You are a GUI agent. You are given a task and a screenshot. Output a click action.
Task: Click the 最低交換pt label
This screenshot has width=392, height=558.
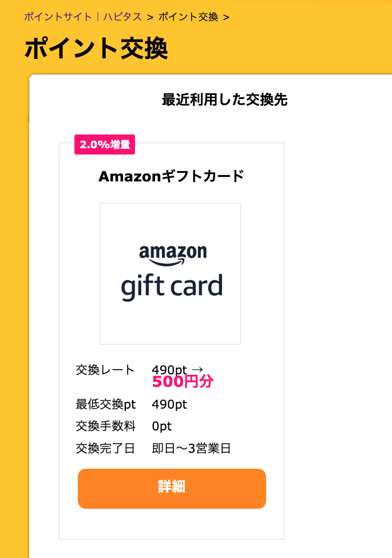[x=106, y=405]
